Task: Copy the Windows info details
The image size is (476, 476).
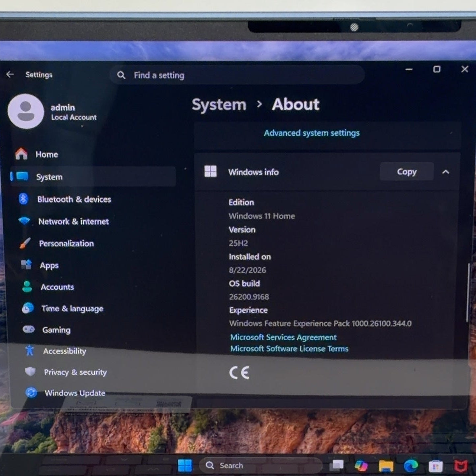Action: (406, 172)
